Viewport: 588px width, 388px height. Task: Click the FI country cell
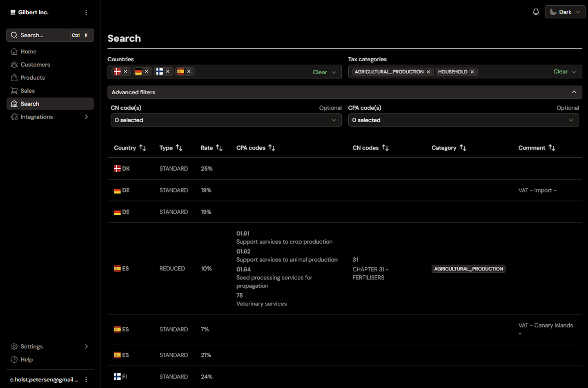point(120,377)
